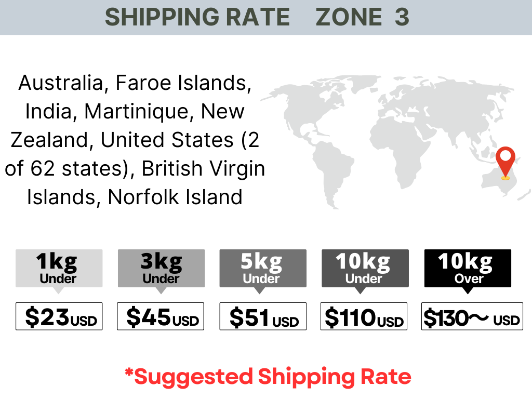This screenshot has width=532, height=399.
Task: Select the $130~ USD price box
Action: [x=471, y=316]
